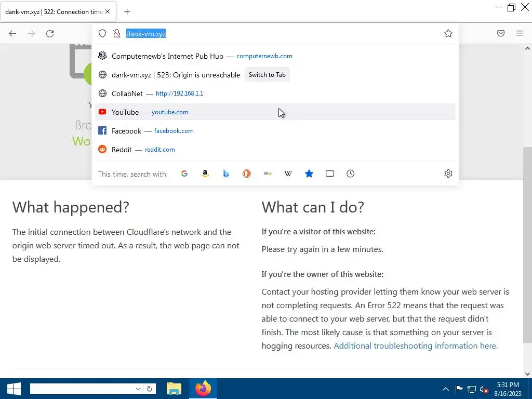Search bookmarks with the star icon
This screenshot has height=399, width=532.
point(309,174)
